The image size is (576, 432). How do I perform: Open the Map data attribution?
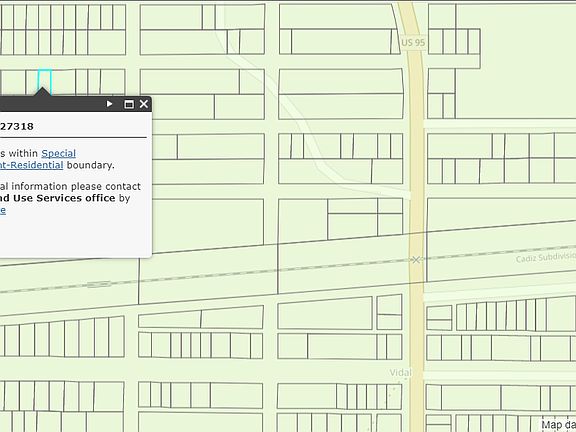[x=558, y=425]
